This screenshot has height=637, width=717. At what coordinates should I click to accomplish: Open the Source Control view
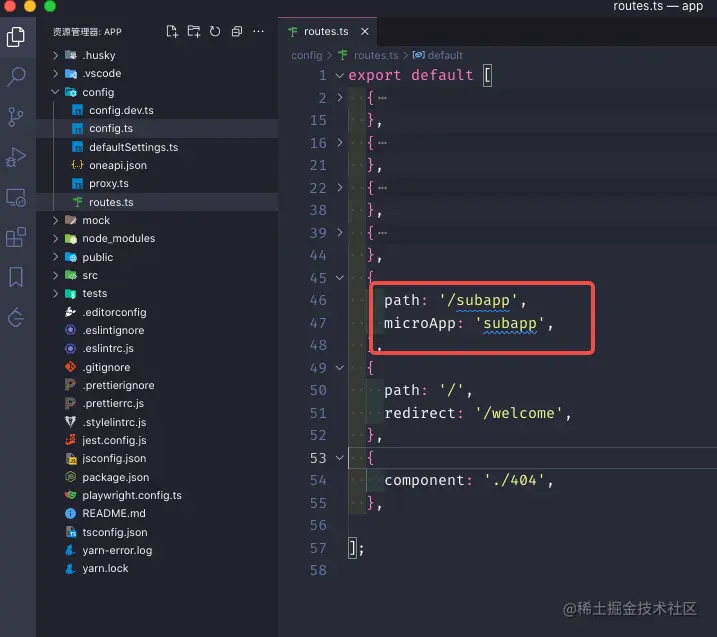pyautogui.click(x=16, y=117)
